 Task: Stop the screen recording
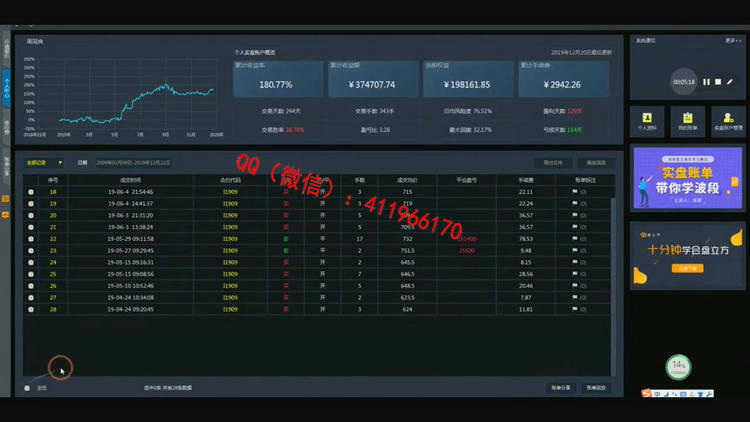718,82
